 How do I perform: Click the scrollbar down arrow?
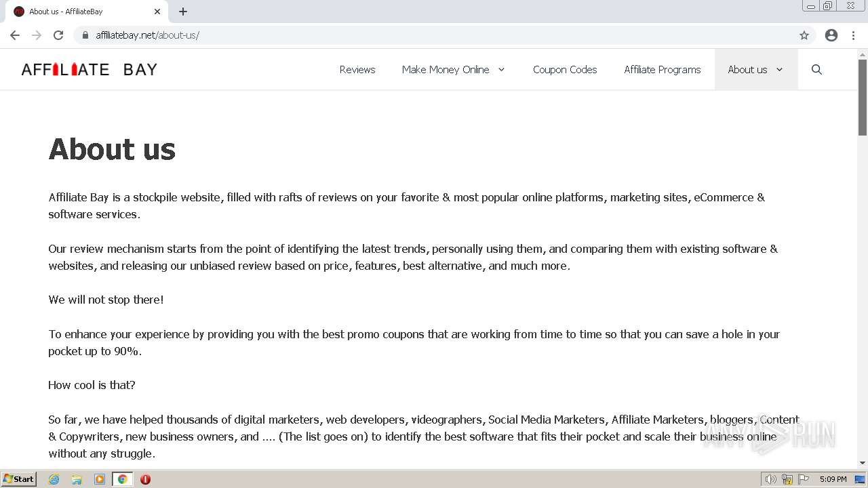point(863,463)
